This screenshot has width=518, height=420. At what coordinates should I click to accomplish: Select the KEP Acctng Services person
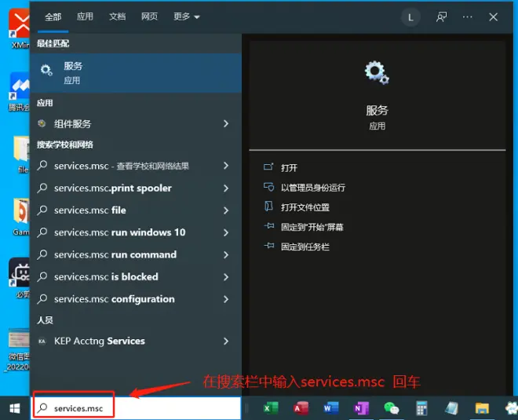point(136,341)
